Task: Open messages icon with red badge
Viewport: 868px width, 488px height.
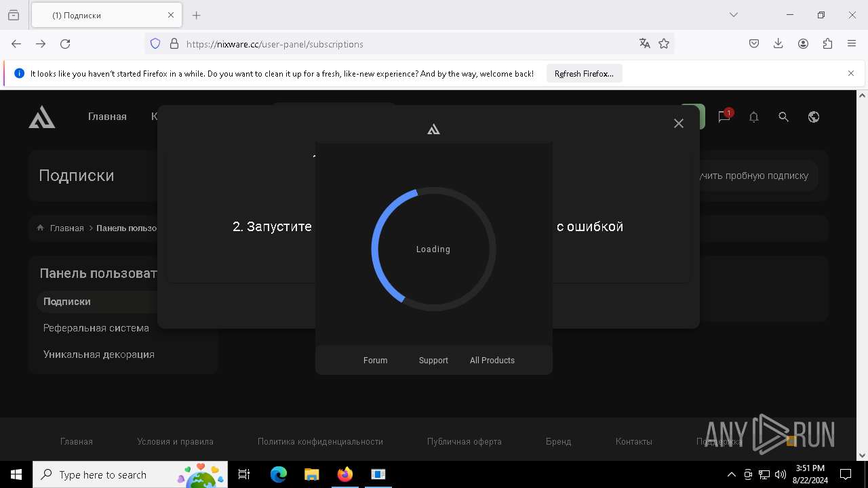Action: (x=724, y=117)
